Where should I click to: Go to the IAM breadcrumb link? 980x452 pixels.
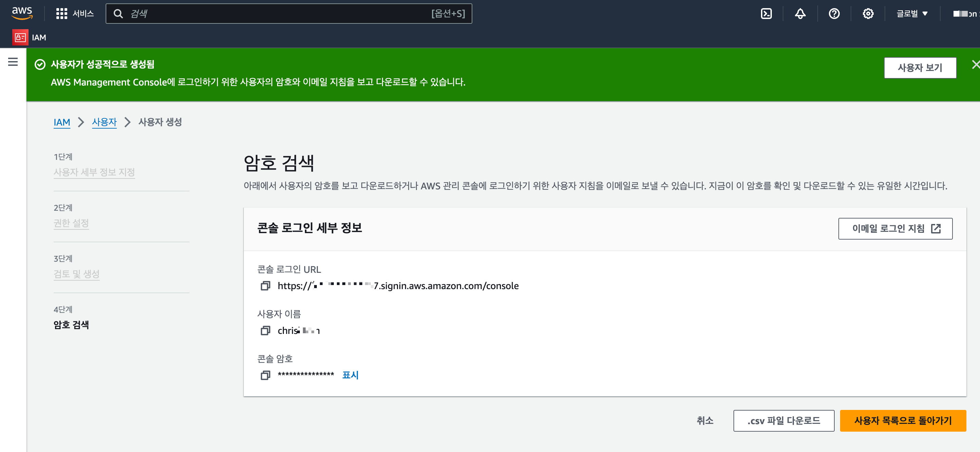(61, 122)
